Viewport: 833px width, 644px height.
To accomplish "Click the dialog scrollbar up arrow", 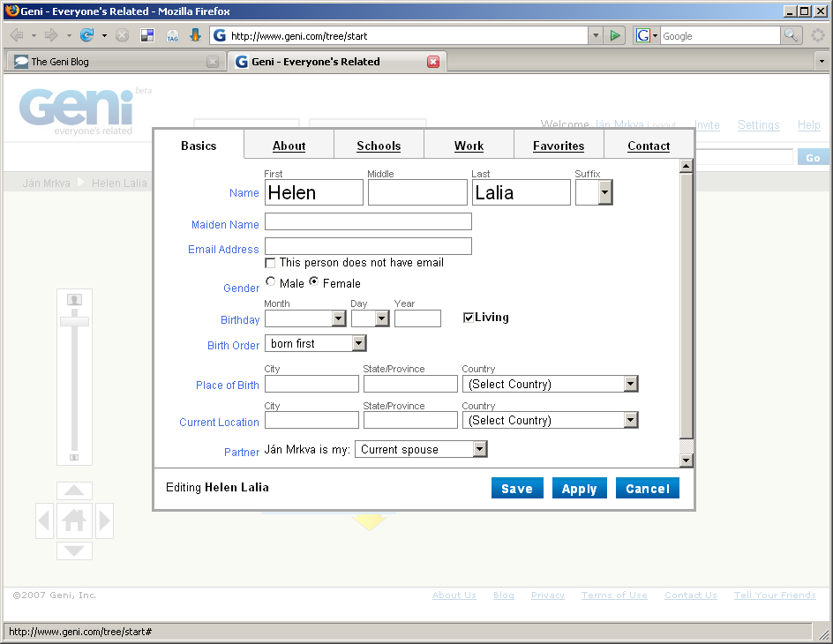I will click(687, 166).
